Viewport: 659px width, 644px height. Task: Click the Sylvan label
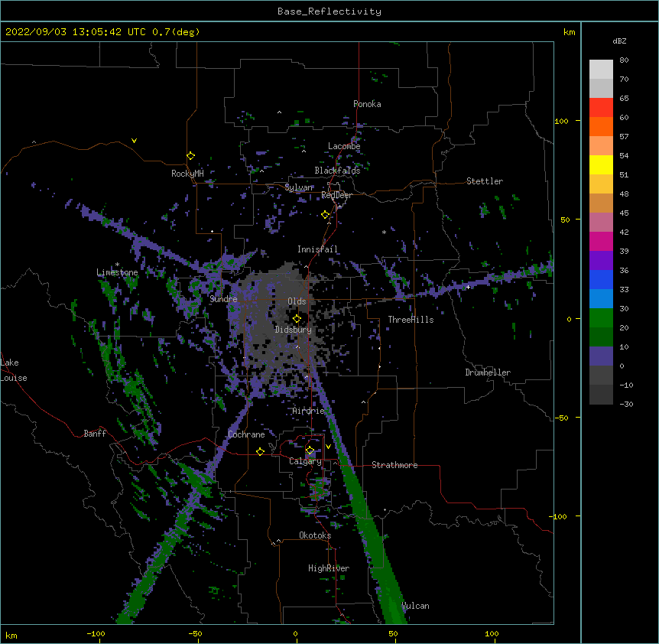pyautogui.click(x=299, y=187)
